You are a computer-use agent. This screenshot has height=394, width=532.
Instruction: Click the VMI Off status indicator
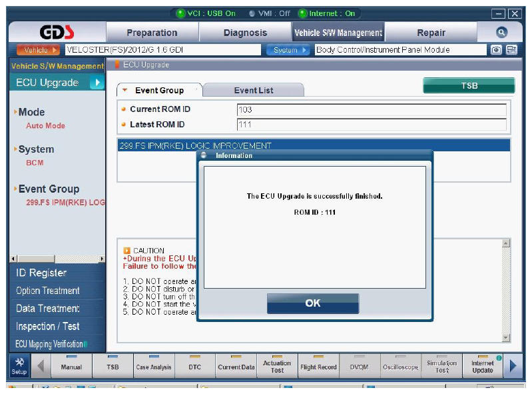pos(270,13)
